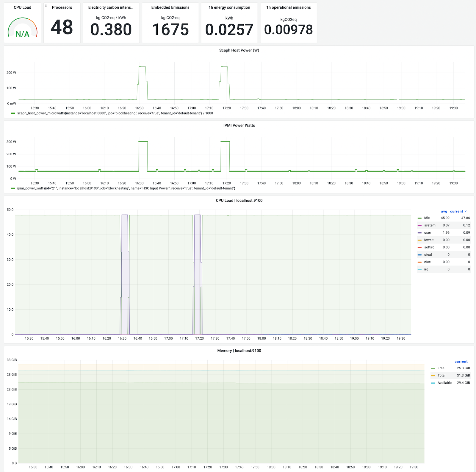Click the N/A CPU Load gauge
This screenshot has width=476, height=472.
tap(23, 28)
